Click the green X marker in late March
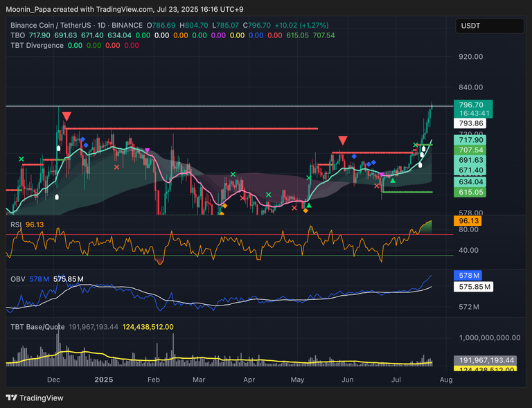Screen dimensions: 532x408 pos(233,175)
